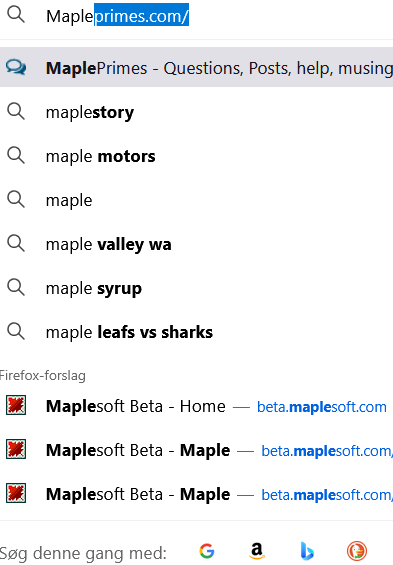393x565 pixels.
Task: Select the plain maple search suggestion
Action: pyautogui.click(x=196, y=200)
